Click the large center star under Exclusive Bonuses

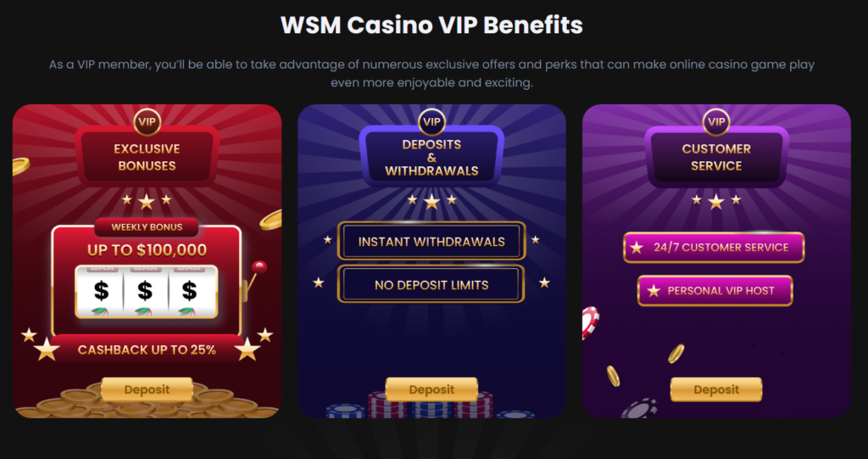pos(146,202)
